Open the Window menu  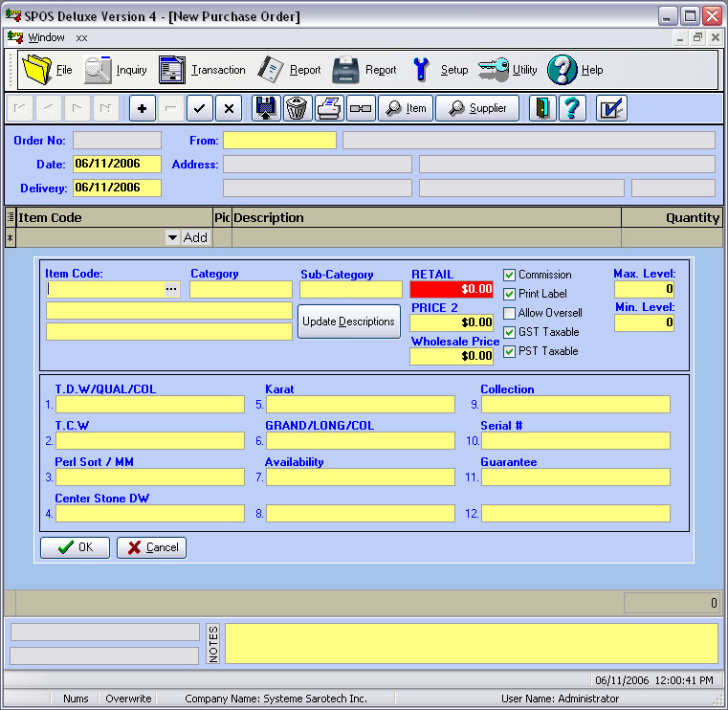tap(46, 37)
